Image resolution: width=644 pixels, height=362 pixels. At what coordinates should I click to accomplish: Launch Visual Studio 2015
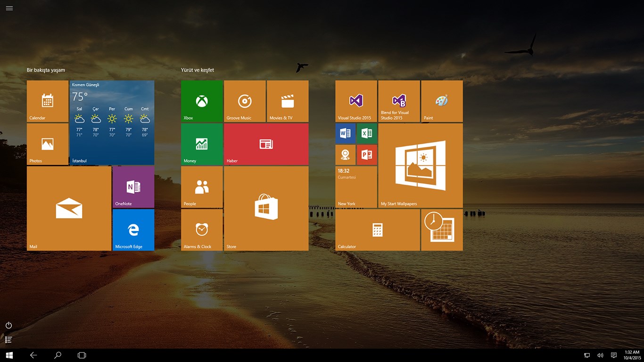point(356,101)
